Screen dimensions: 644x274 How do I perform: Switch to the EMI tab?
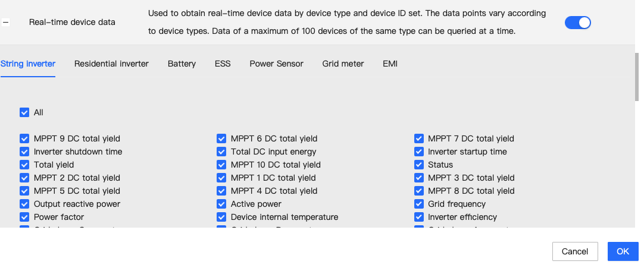pos(390,64)
